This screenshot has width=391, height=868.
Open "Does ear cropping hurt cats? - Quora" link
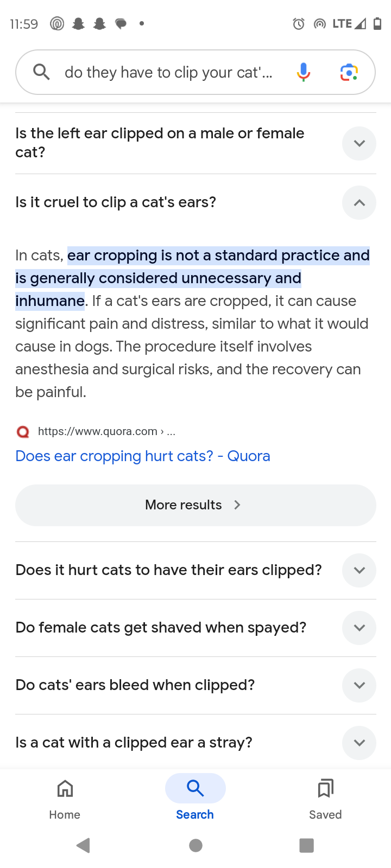143,456
